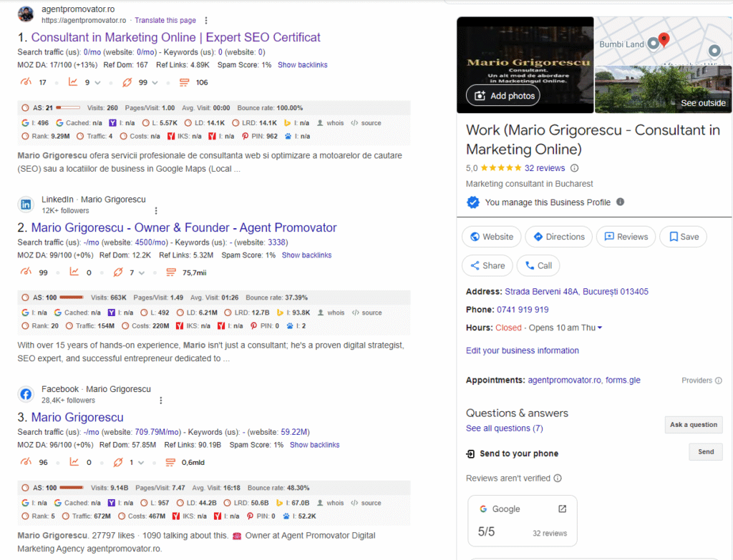Viewport: 733px width, 560px height.
Task: Open Consultant in Marketing Online result title
Action: point(175,37)
